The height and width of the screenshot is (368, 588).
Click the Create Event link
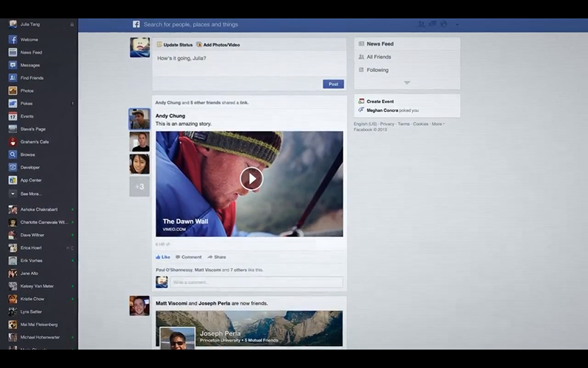[379, 101]
